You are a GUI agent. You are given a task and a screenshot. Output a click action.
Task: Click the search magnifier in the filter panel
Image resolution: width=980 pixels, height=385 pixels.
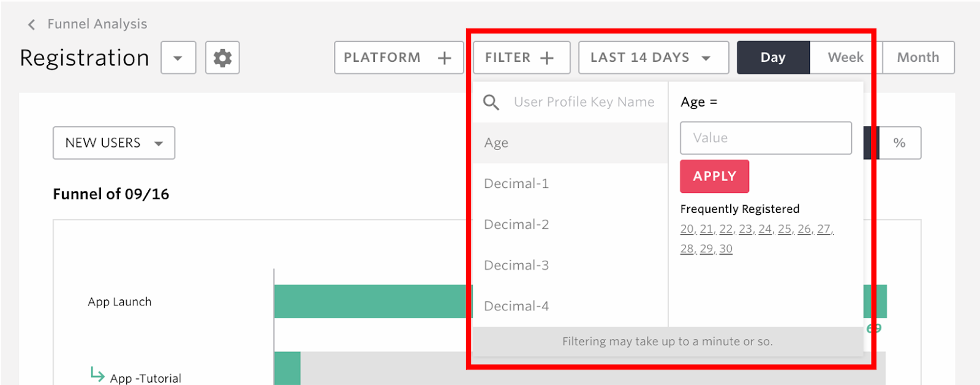(x=491, y=102)
